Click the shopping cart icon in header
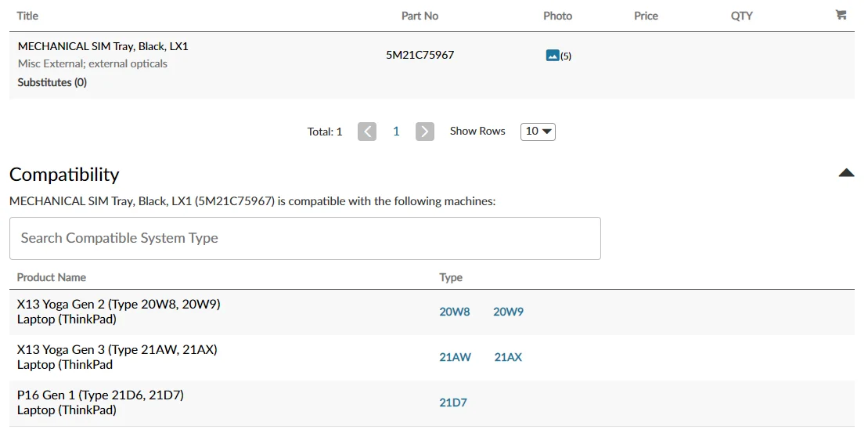Screen dimensions: 868x444 click(841, 15)
